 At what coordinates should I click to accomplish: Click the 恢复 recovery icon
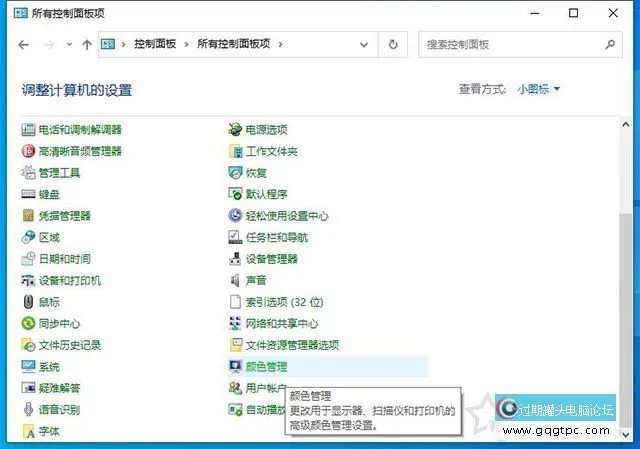[x=235, y=173]
